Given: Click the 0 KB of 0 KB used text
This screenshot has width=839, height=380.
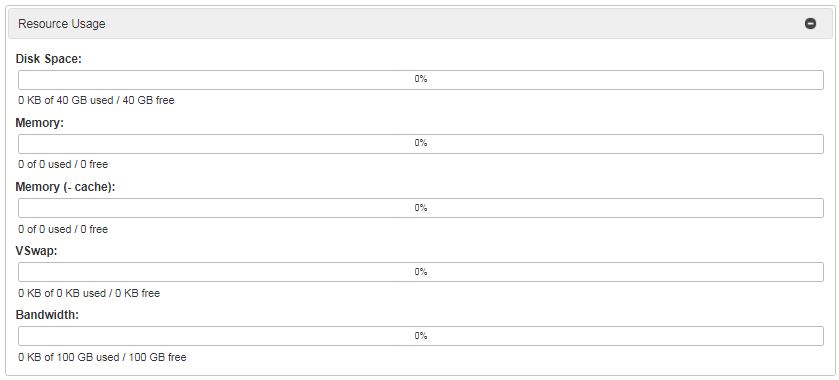Looking at the screenshot, I should [x=62, y=293].
